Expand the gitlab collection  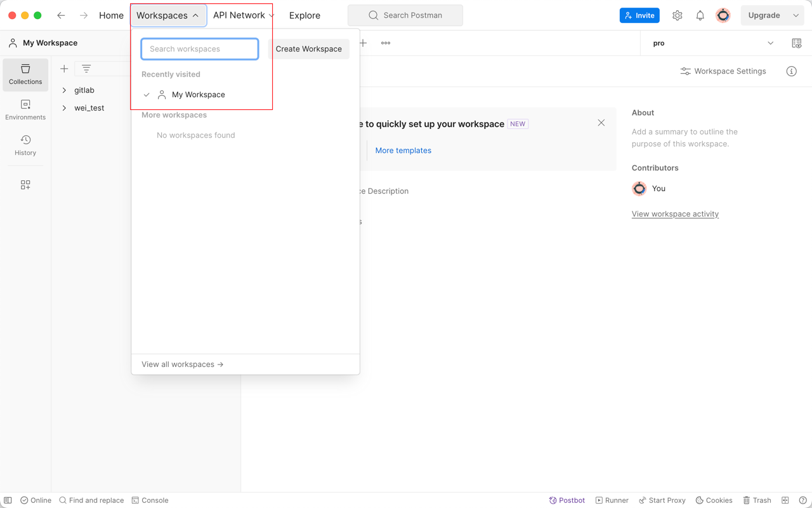click(64, 90)
